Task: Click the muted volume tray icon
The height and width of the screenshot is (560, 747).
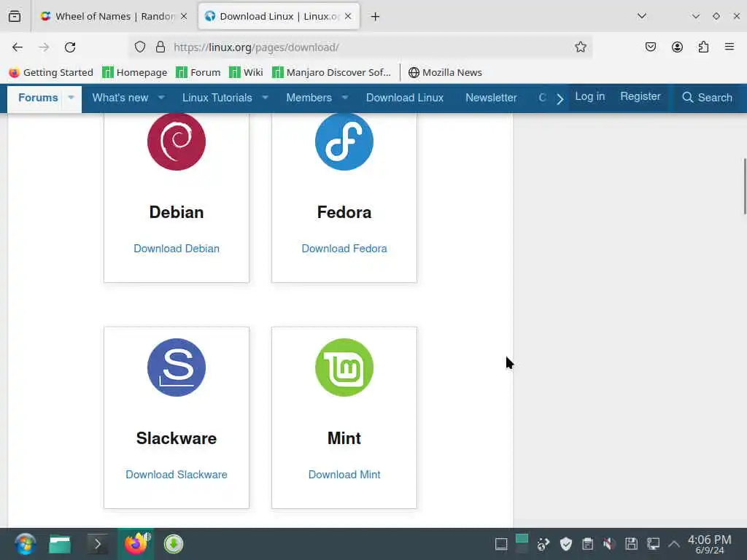Action: point(609,544)
